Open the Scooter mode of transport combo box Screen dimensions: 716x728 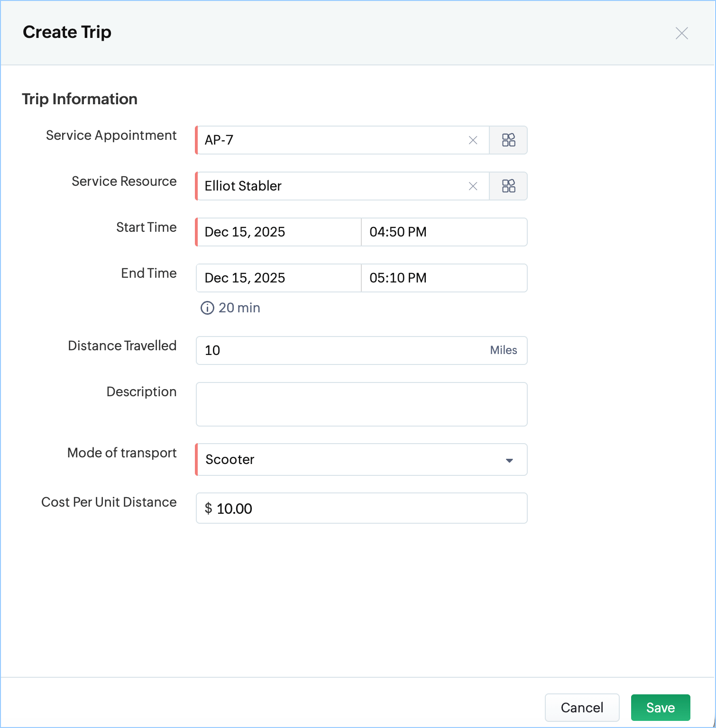click(x=351, y=459)
